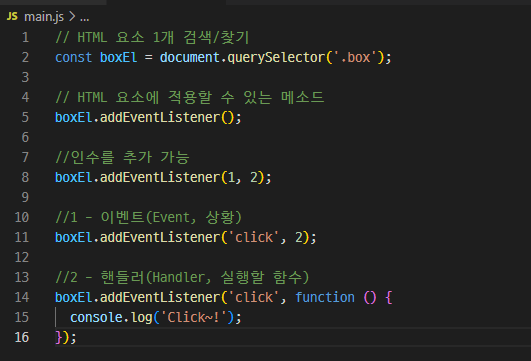Click 'boxEl' variable on line 2
This screenshot has width=531, height=361.
pyautogui.click(x=119, y=57)
